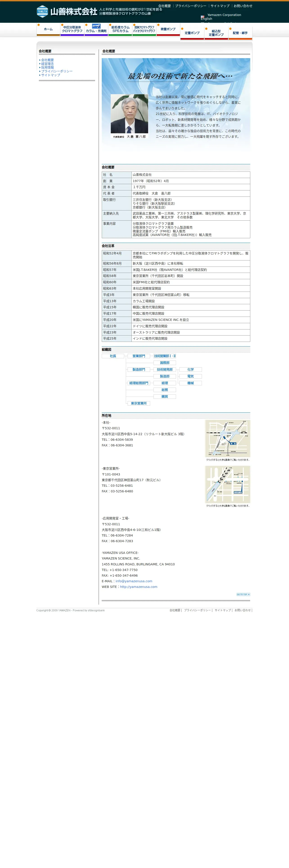Click the 購買 org chart box
The height and width of the screenshot is (868, 289).
(165, 397)
